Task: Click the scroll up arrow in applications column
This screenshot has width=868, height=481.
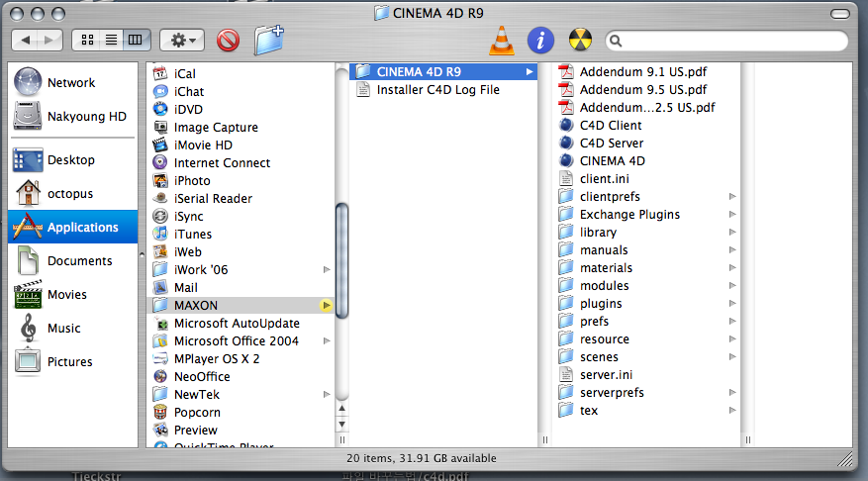Action: [342, 409]
